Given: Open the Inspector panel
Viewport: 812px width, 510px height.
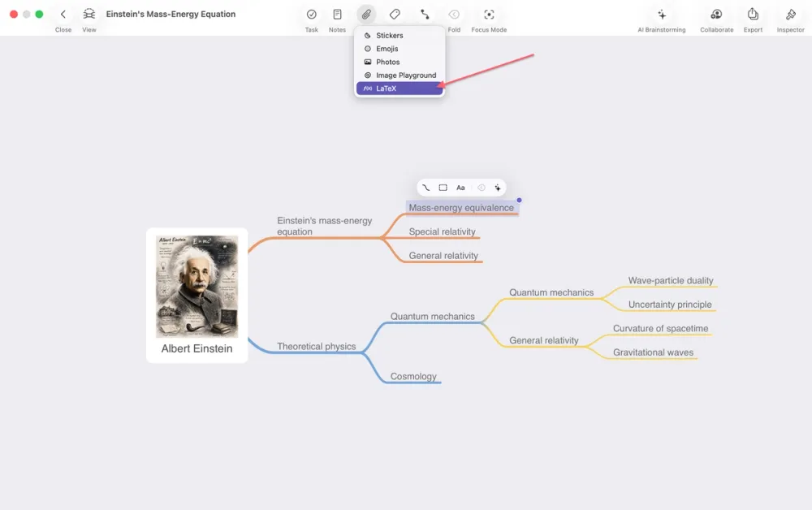Looking at the screenshot, I should click(790, 15).
